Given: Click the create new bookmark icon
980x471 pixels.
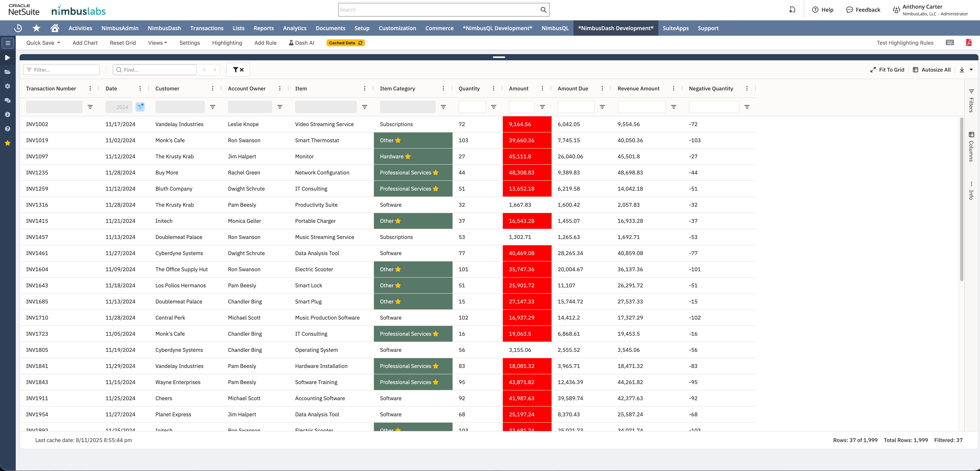Looking at the screenshot, I should 792,10.
